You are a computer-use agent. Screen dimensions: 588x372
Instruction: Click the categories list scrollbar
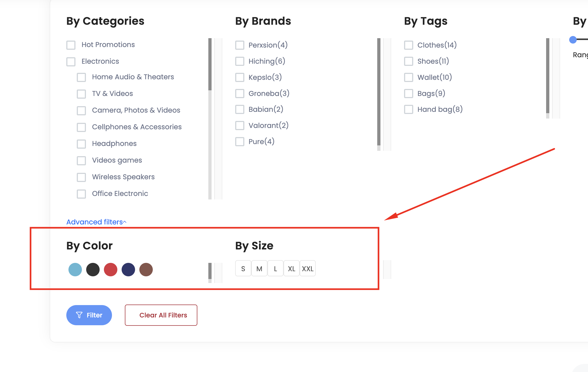[x=210, y=65]
